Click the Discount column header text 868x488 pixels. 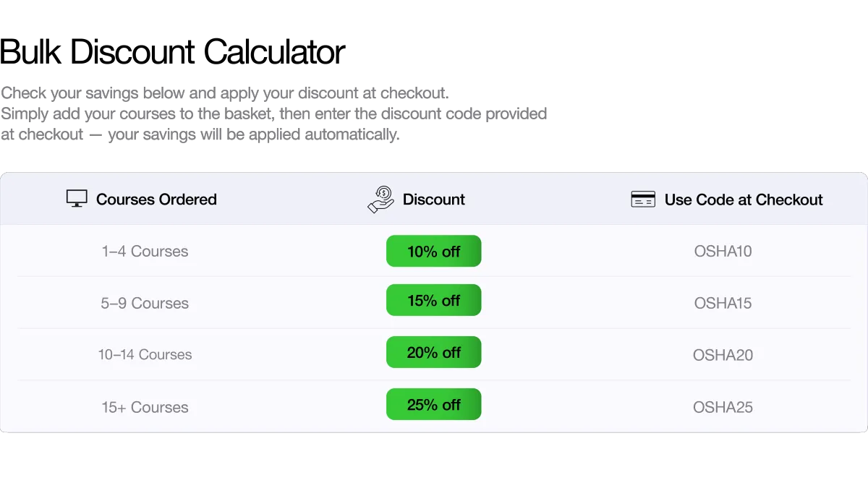click(434, 200)
